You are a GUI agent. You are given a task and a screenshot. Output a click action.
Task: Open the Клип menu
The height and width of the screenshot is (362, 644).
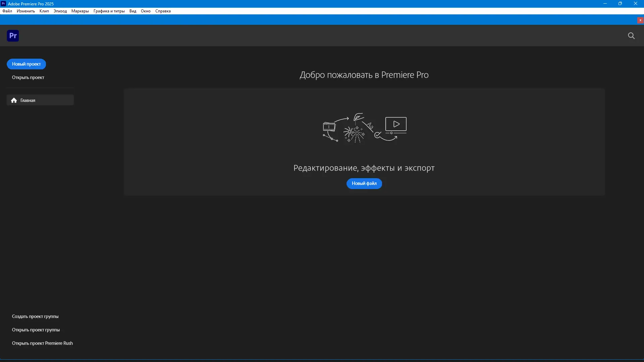coord(44,11)
